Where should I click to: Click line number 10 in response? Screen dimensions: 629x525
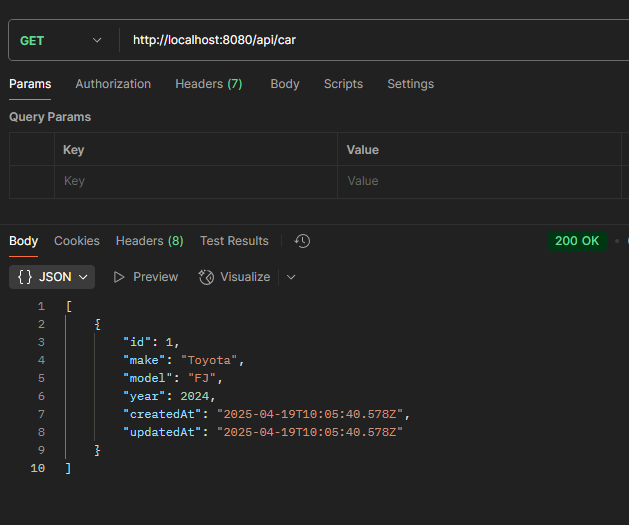coord(38,468)
